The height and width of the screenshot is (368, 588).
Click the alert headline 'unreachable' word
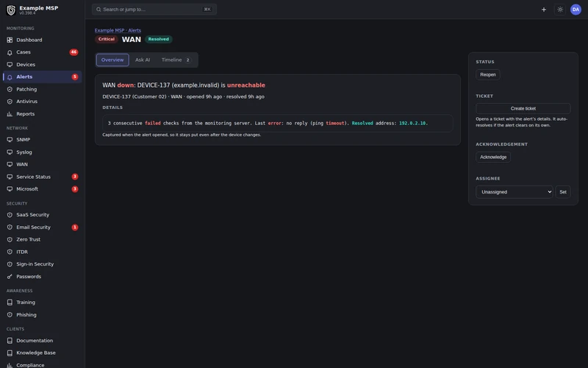click(x=246, y=85)
